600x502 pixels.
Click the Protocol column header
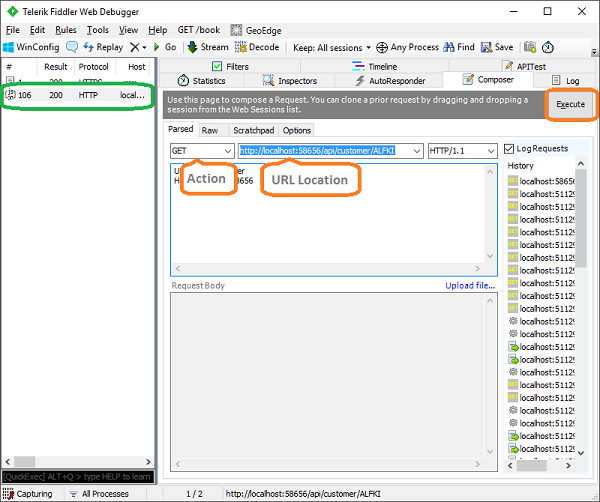tap(93, 67)
